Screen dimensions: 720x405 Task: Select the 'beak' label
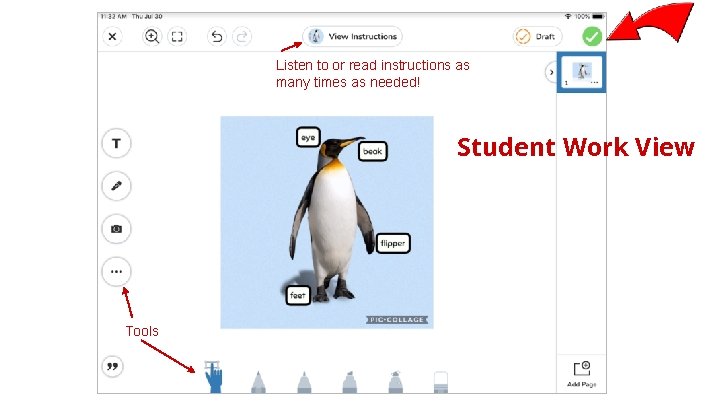pyautogui.click(x=372, y=151)
